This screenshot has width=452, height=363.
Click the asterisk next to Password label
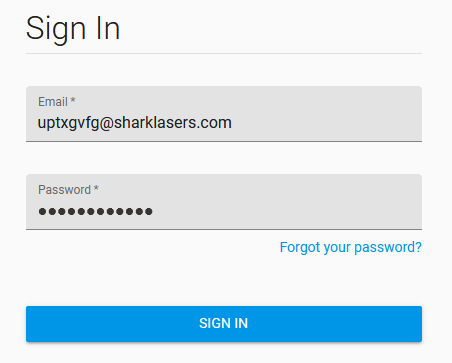(x=96, y=188)
